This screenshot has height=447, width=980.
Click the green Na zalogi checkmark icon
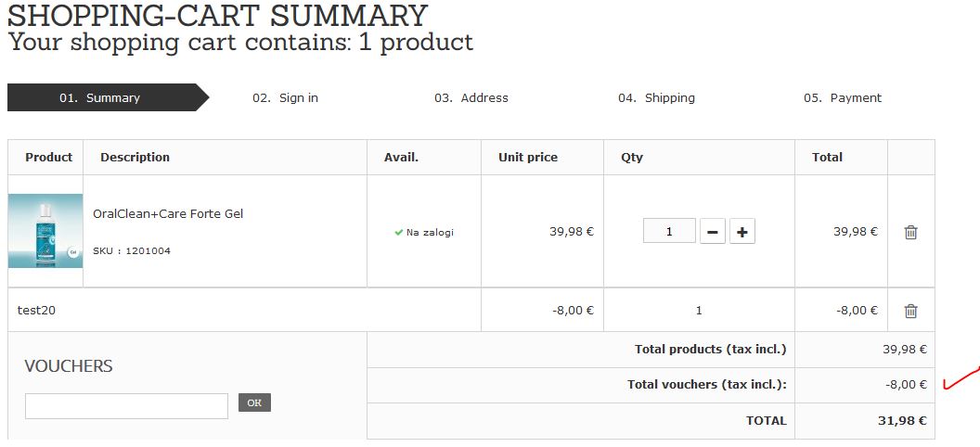point(398,233)
